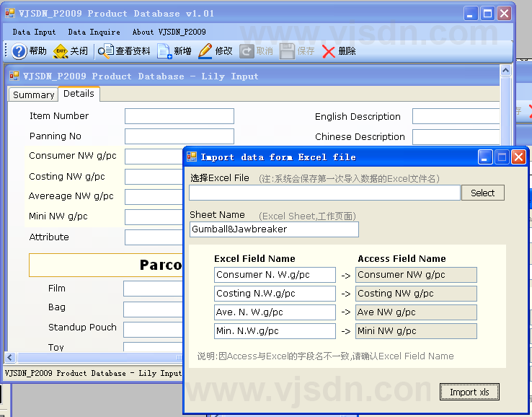Switch to the Summary tab

[x=33, y=95]
